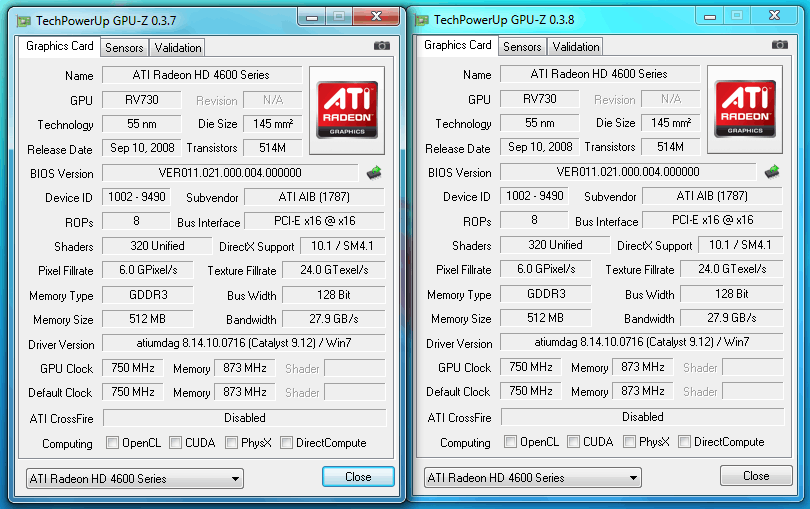Toggle DirectCompute checkbox in GPU-Z 0.3.8
The width and height of the screenshot is (810, 509).
tap(684, 442)
